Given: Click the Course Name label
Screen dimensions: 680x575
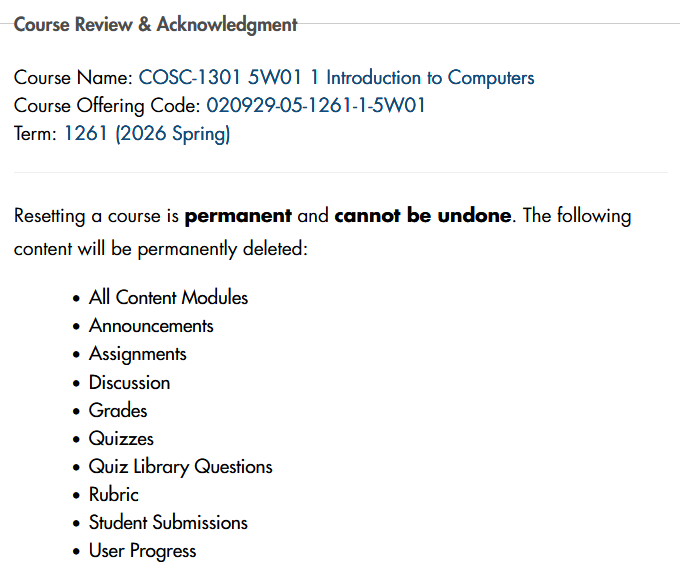Looking at the screenshot, I should pyautogui.click(x=73, y=78).
